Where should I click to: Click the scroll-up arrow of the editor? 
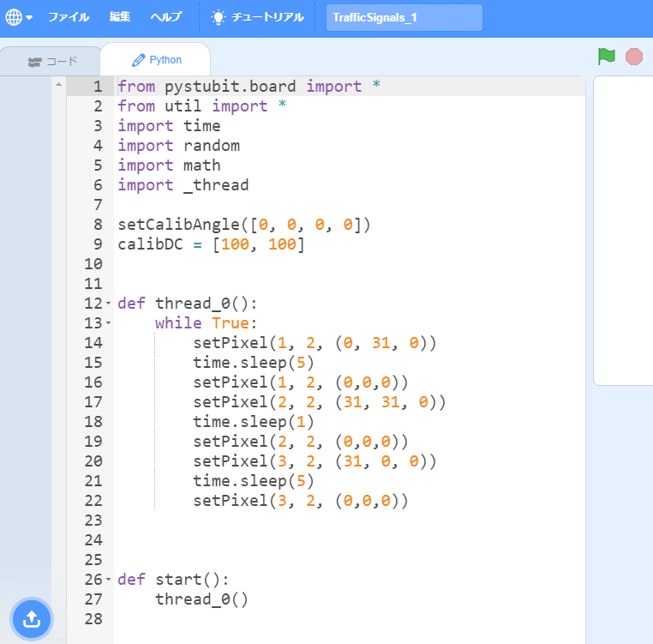coord(59,85)
